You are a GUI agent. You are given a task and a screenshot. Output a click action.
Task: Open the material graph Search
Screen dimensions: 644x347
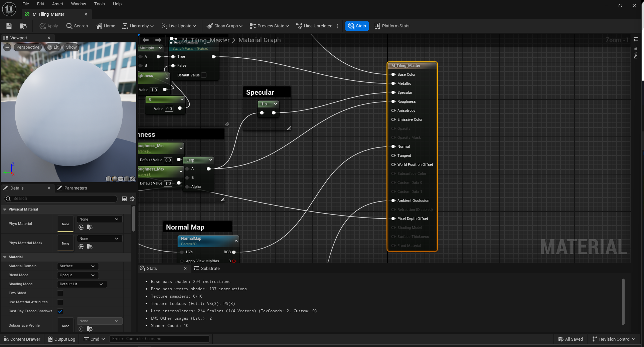77,26
